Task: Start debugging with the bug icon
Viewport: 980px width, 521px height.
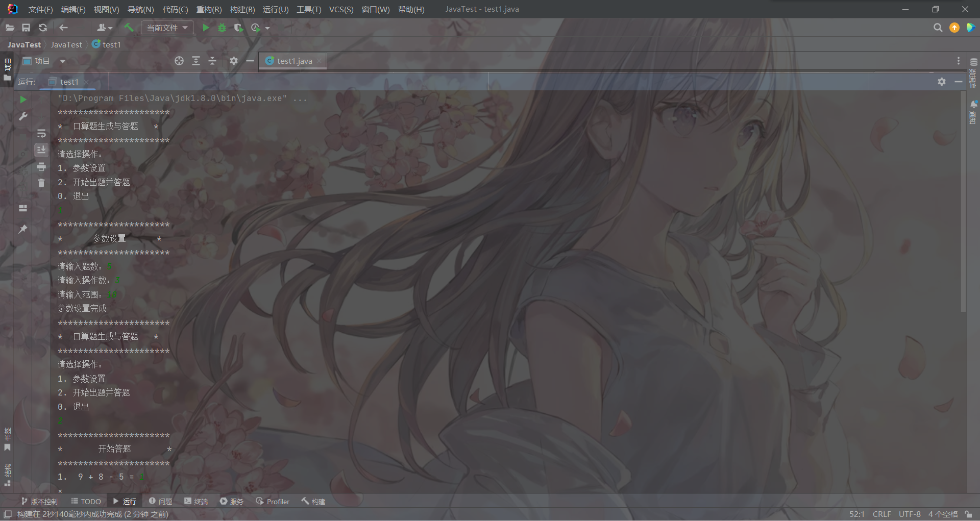Action: pos(222,28)
